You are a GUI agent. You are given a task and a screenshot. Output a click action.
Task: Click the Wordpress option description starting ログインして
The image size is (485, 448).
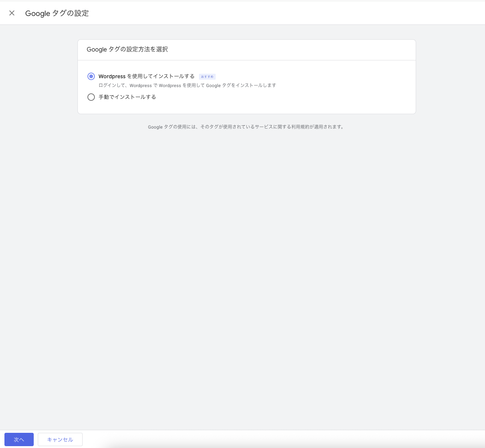pos(187,86)
